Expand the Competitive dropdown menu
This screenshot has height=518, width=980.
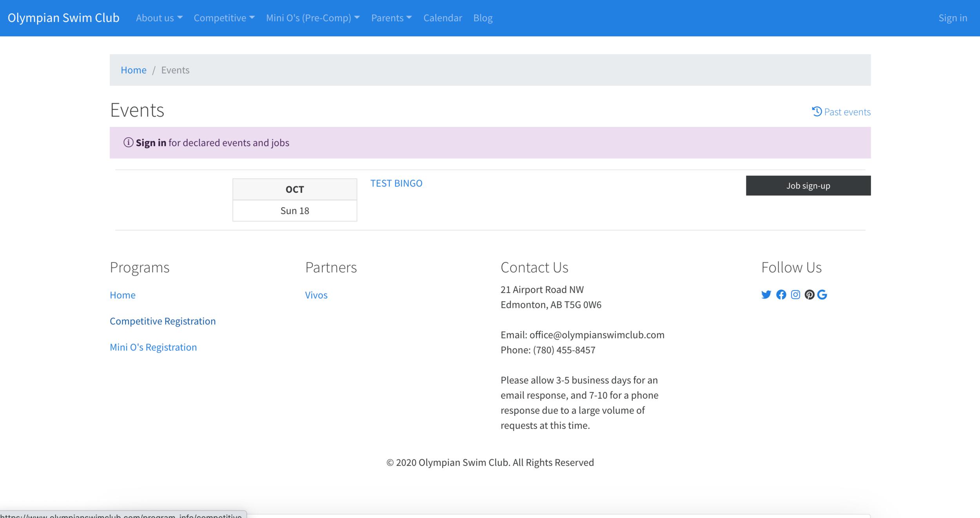(x=224, y=18)
